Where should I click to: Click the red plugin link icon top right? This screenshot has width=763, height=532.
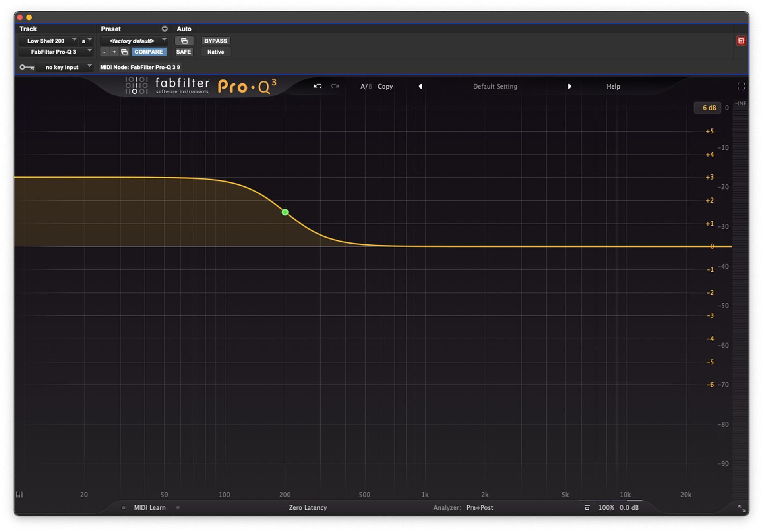click(741, 41)
